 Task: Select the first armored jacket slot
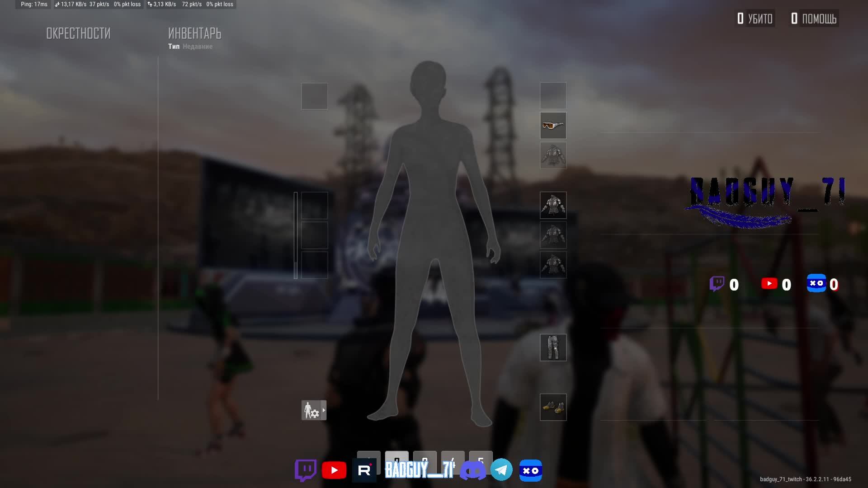(x=553, y=206)
